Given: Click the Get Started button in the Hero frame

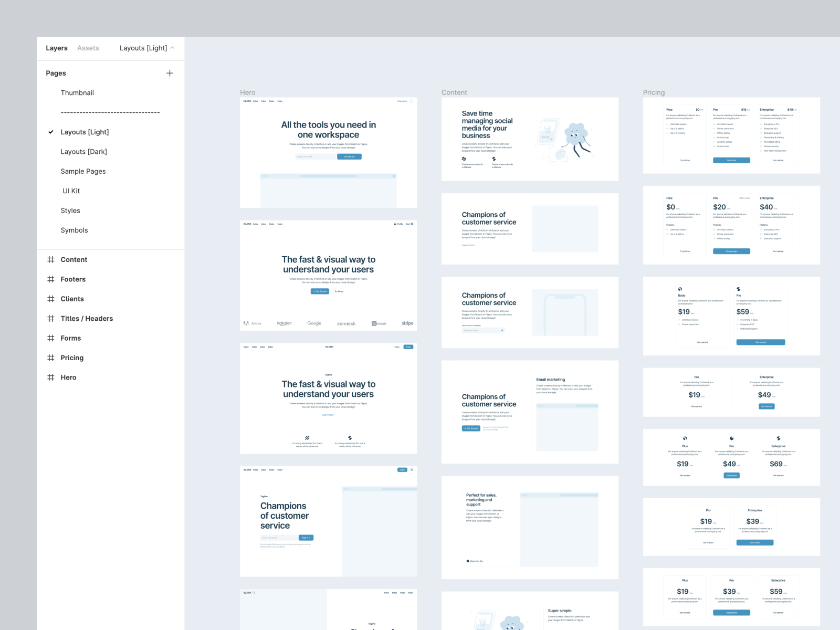Looking at the screenshot, I should click(349, 156).
